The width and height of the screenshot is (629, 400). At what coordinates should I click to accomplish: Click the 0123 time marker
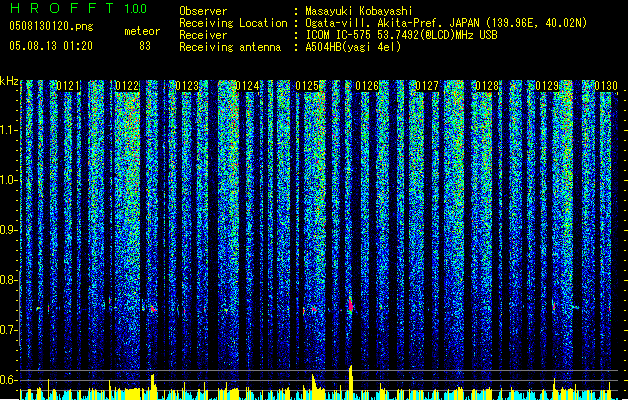point(187,86)
